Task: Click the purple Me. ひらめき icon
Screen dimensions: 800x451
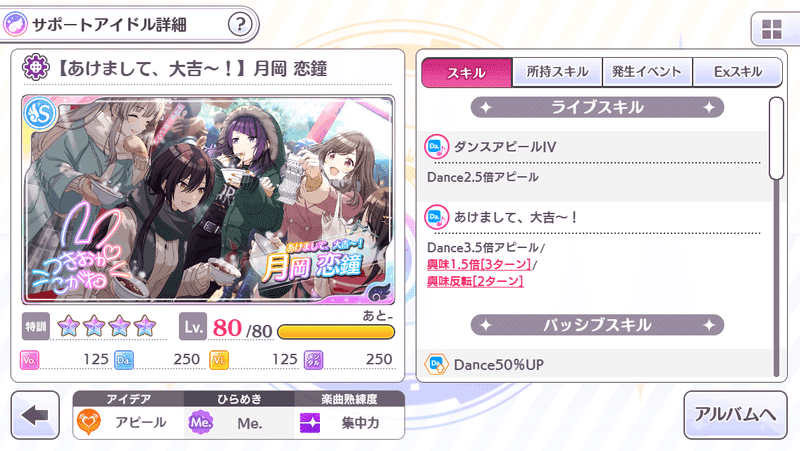Action: coord(201,422)
